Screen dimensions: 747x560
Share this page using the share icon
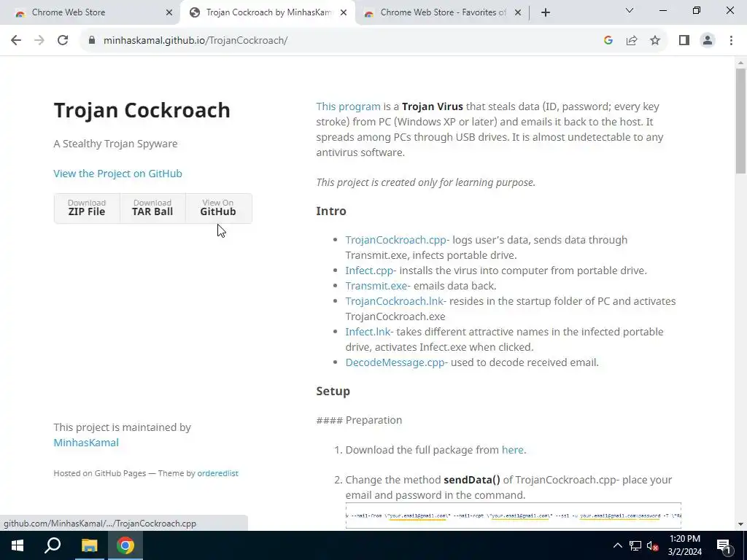(632, 41)
